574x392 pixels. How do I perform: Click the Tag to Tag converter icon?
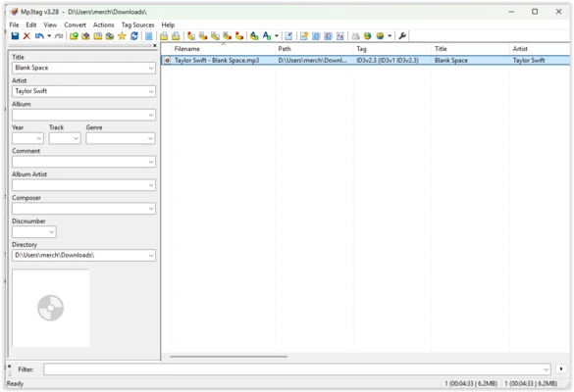click(x=239, y=36)
